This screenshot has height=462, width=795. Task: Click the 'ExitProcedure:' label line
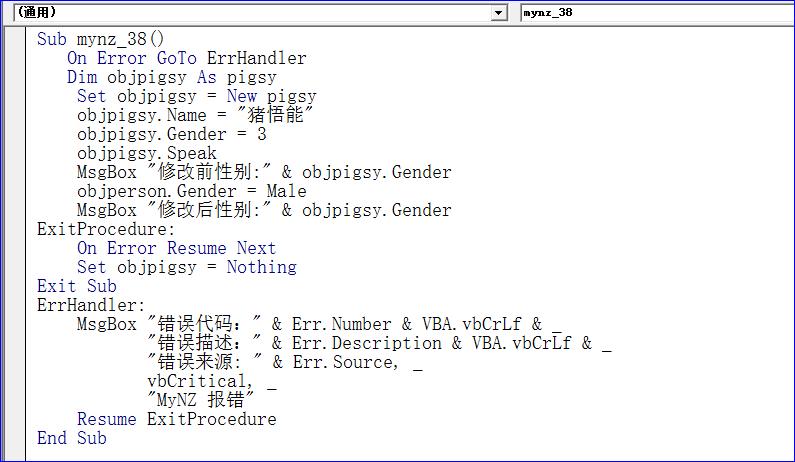coord(105,229)
